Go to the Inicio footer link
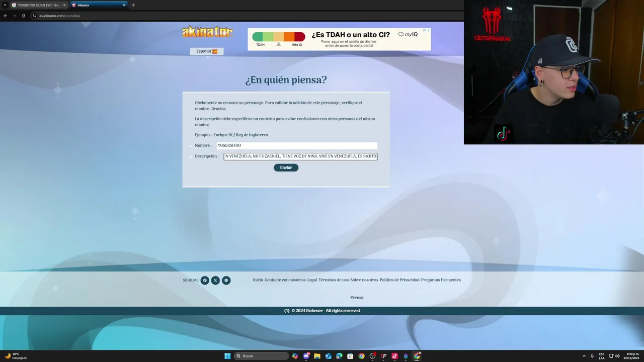Screen dimensions: 644x362 (x=258, y=280)
